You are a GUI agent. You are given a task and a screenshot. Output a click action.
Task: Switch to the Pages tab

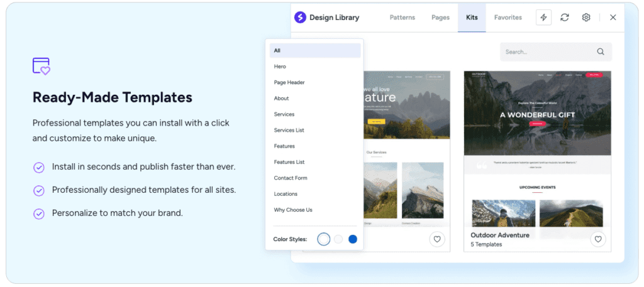[440, 18]
